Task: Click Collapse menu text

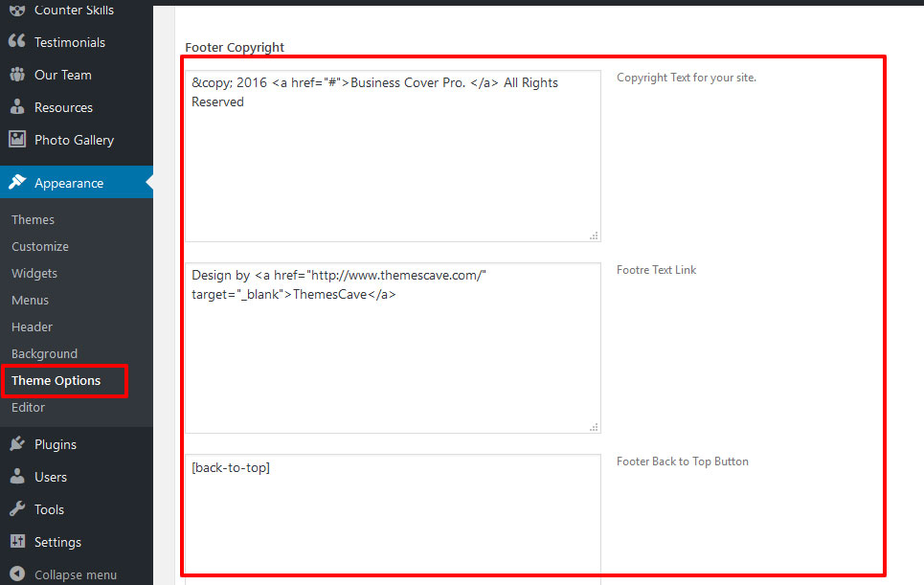Action: click(x=76, y=574)
